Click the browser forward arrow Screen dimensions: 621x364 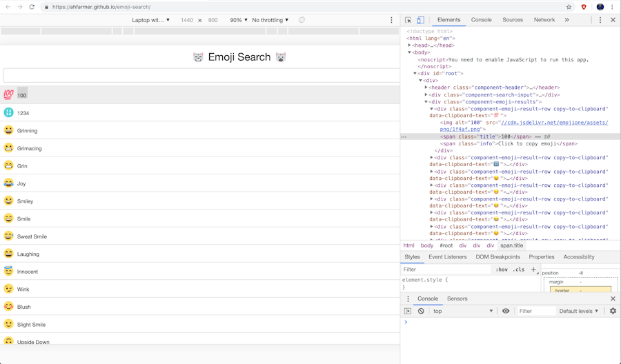point(20,7)
